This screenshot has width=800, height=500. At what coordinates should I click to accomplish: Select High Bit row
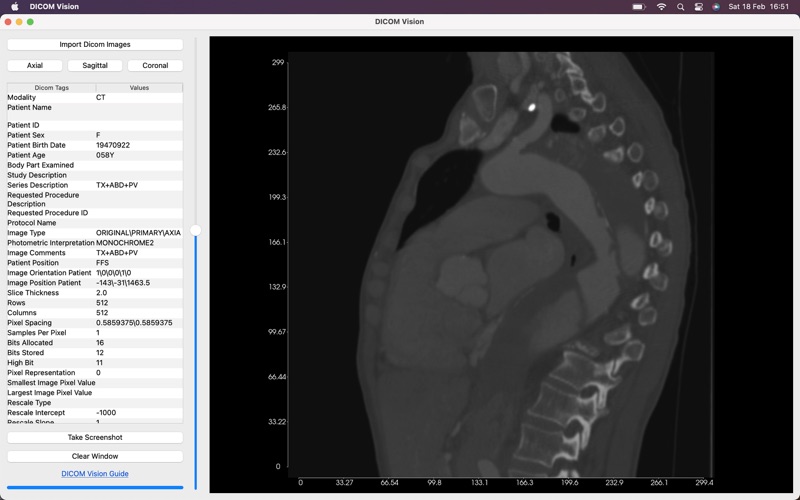coord(95,363)
